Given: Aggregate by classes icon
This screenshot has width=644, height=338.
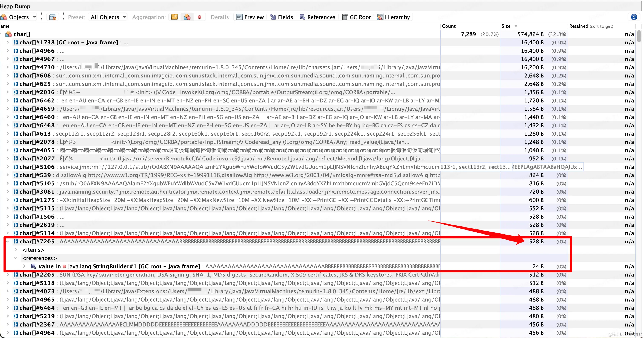Looking at the screenshot, I should pyautogui.click(x=187, y=17).
